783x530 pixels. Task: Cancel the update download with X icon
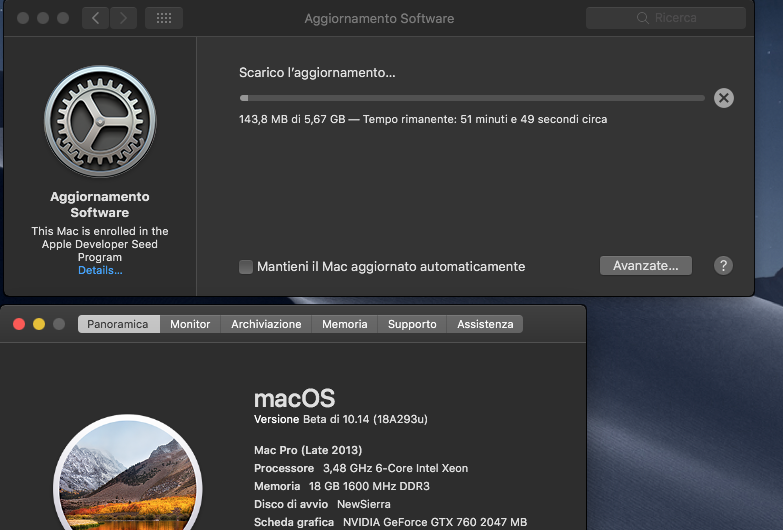coord(724,98)
